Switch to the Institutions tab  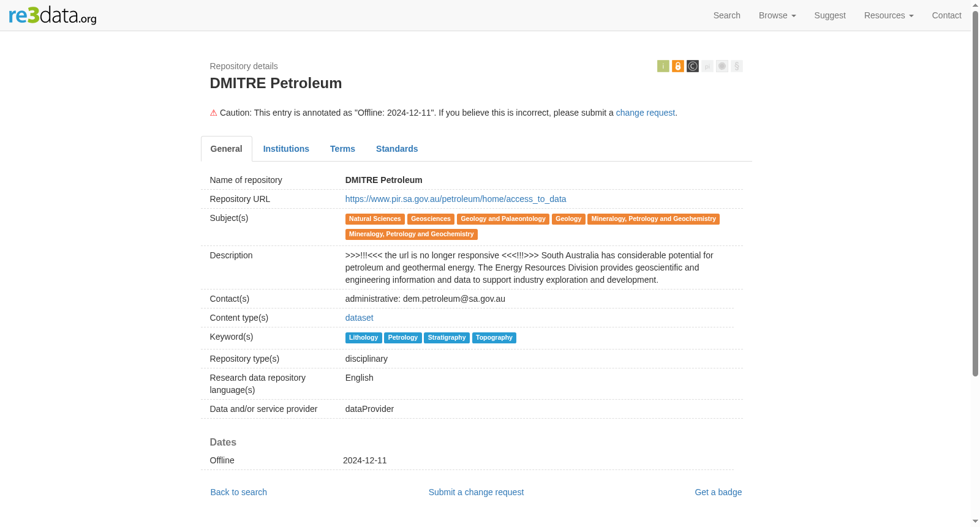286,149
